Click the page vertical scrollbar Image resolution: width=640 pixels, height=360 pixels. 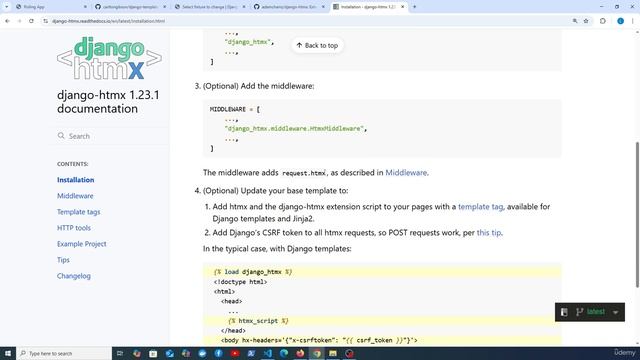(x=637, y=214)
